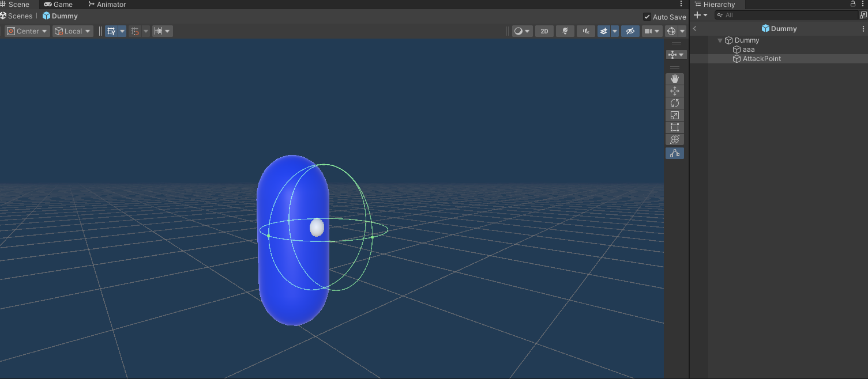Open the Gizmos dropdown arrow
The width and height of the screenshot is (868, 379).
(682, 31)
